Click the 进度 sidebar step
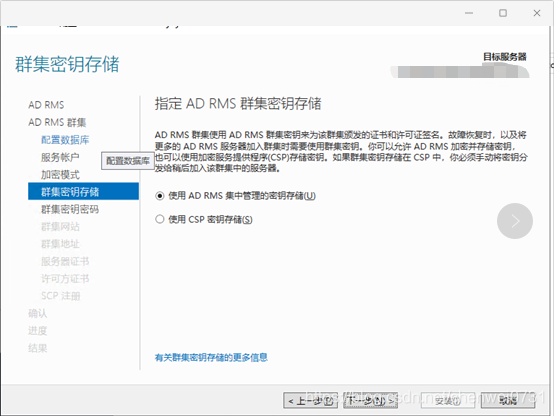554x416 pixels. (x=37, y=331)
